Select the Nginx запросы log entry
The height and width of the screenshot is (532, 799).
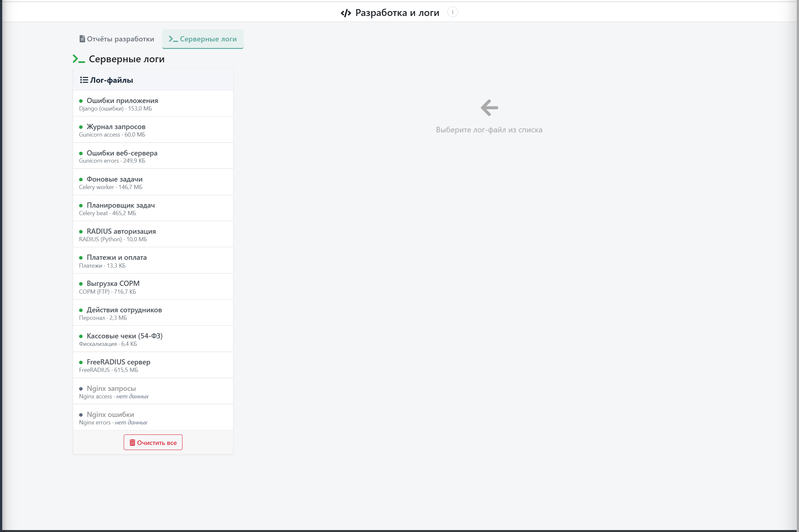(153, 391)
